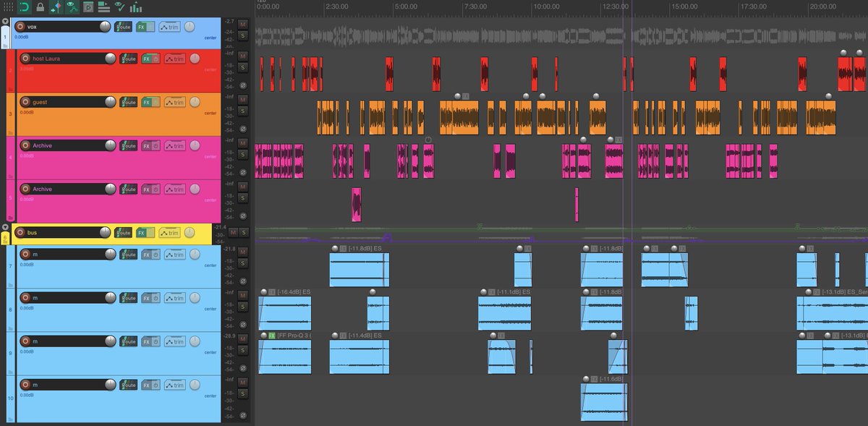This screenshot has width=868, height=426.
Task: Open trim envelope button on bus track
Action: pos(169,233)
